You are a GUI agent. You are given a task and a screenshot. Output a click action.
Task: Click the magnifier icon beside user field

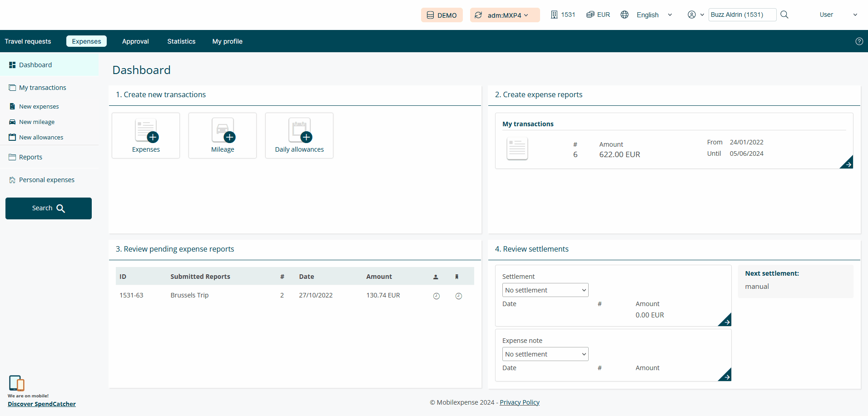784,15
